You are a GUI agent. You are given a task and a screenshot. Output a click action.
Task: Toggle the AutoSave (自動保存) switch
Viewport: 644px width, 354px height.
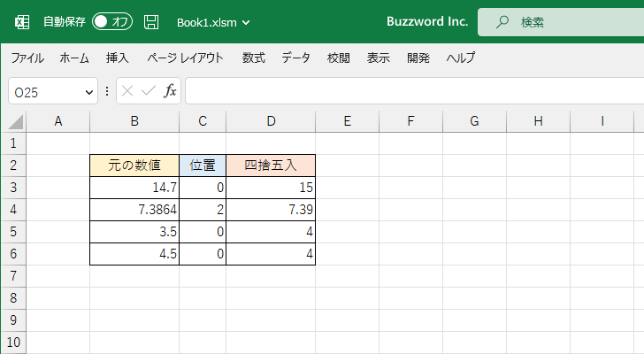point(112,21)
